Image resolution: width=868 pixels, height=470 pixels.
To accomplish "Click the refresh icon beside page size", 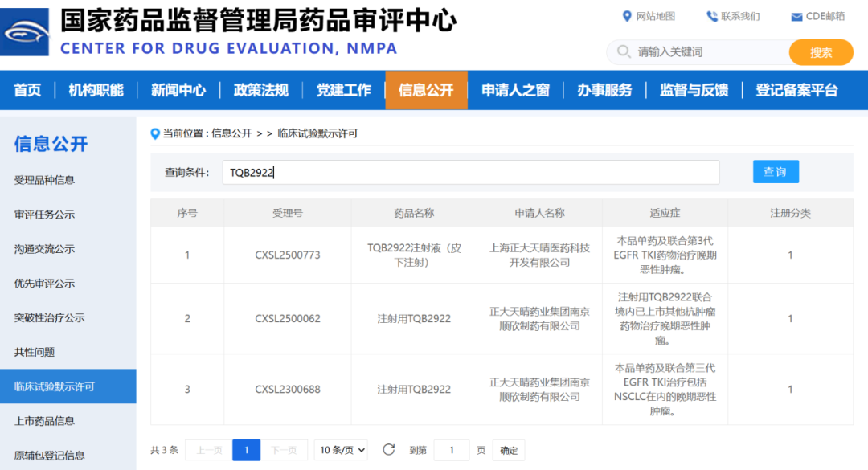I will click(389, 450).
